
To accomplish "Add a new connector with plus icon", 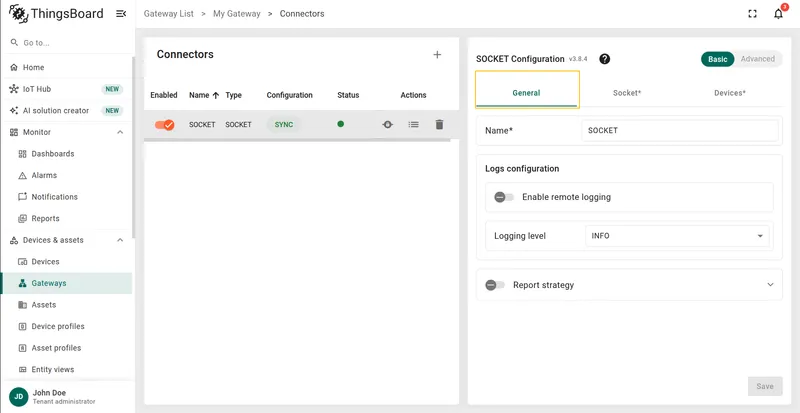I will (x=437, y=55).
